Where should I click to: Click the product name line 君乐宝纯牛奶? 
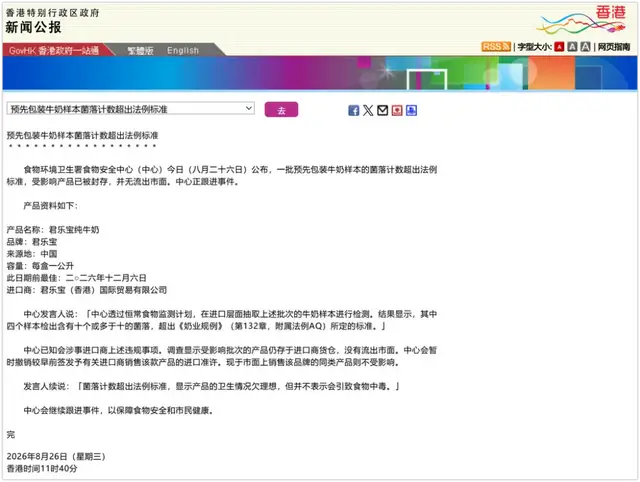(53, 230)
